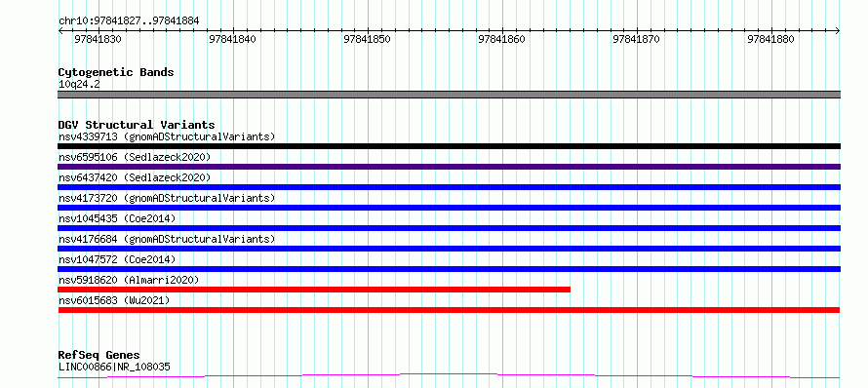
Task: Click the nsv4339713 black variant bar
Action: (x=449, y=146)
